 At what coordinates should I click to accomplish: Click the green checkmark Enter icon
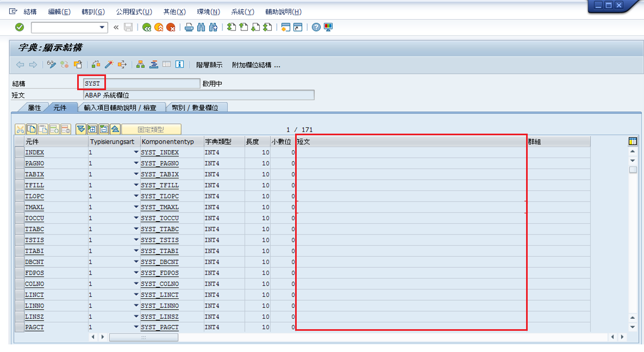coord(20,27)
